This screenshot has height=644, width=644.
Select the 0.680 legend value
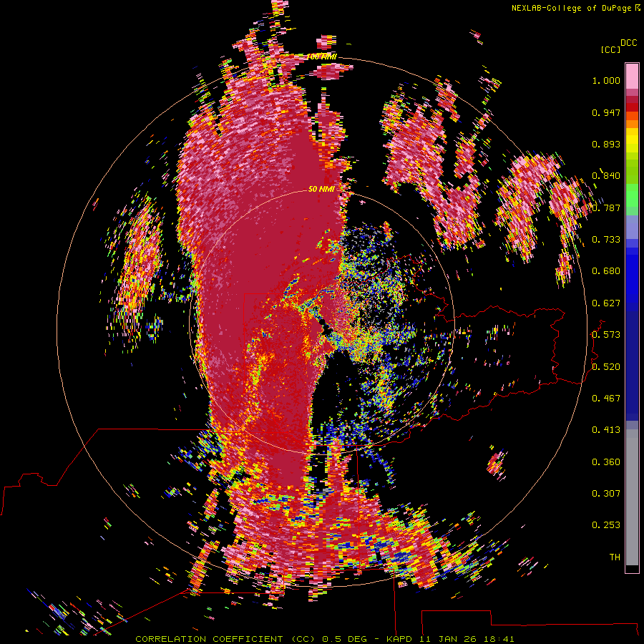pyautogui.click(x=606, y=271)
